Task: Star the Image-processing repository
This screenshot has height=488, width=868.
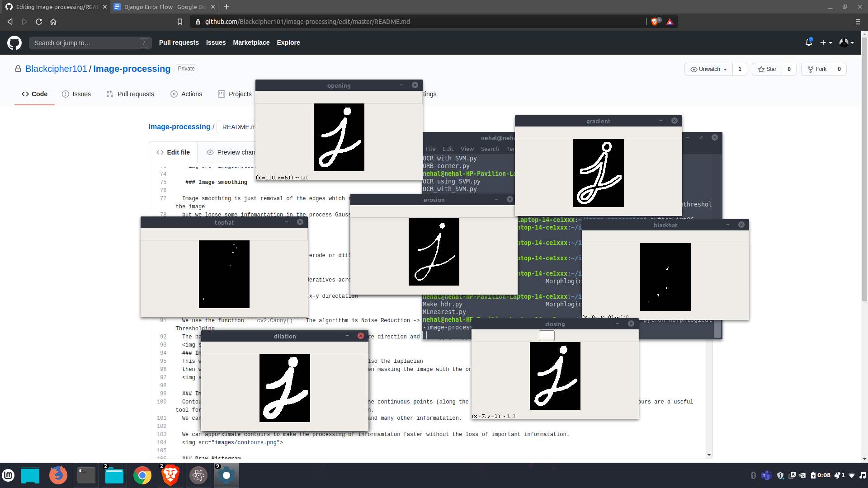Action: click(767, 69)
